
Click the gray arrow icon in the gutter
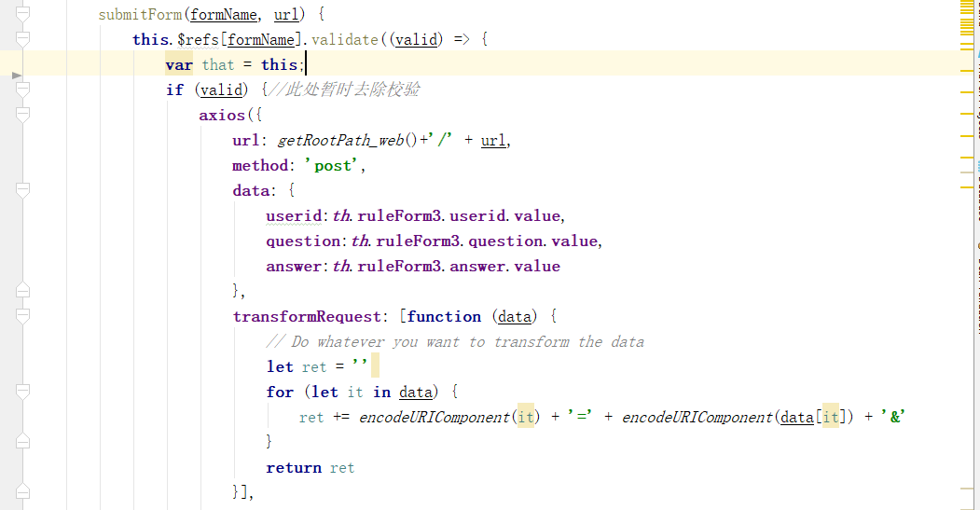(17, 75)
